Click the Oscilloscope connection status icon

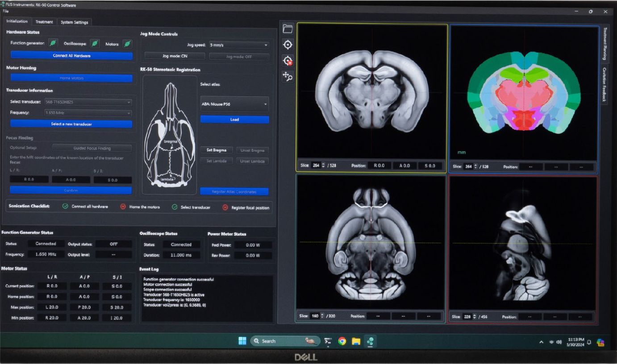pyautogui.click(x=95, y=43)
